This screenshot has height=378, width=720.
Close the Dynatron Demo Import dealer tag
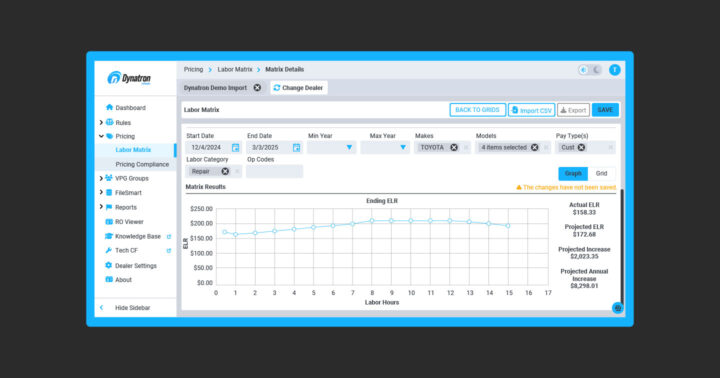click(257, 88)
